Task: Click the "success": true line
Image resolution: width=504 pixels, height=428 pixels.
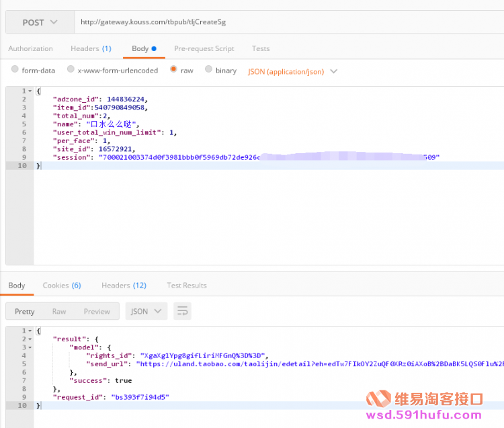Action: click(x=101, y=381)
